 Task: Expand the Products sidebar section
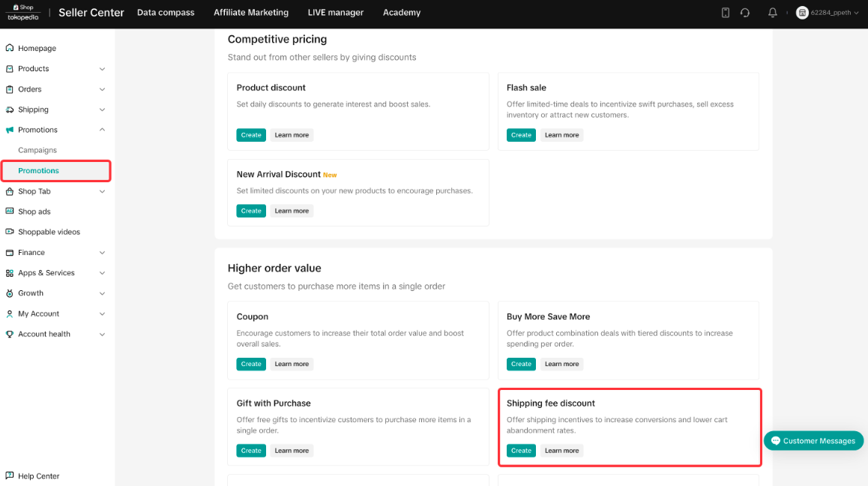102,69
